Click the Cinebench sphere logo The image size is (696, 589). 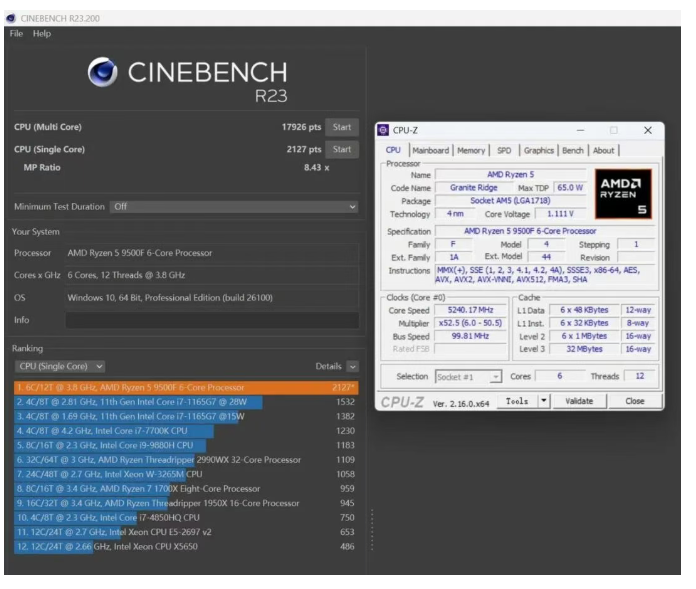pyautogui.click(x=103, y=72)
